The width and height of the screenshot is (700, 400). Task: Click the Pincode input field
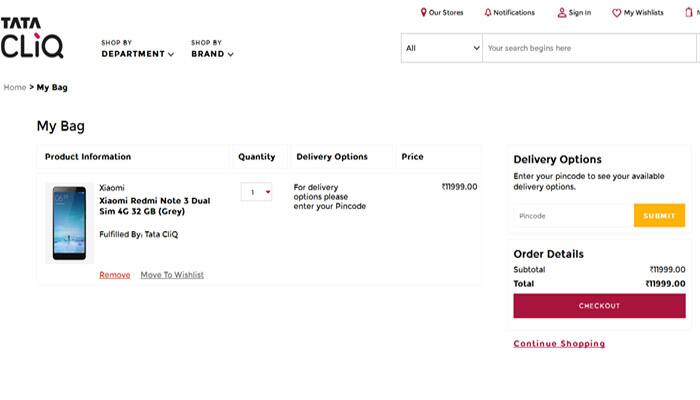(574, 216)
